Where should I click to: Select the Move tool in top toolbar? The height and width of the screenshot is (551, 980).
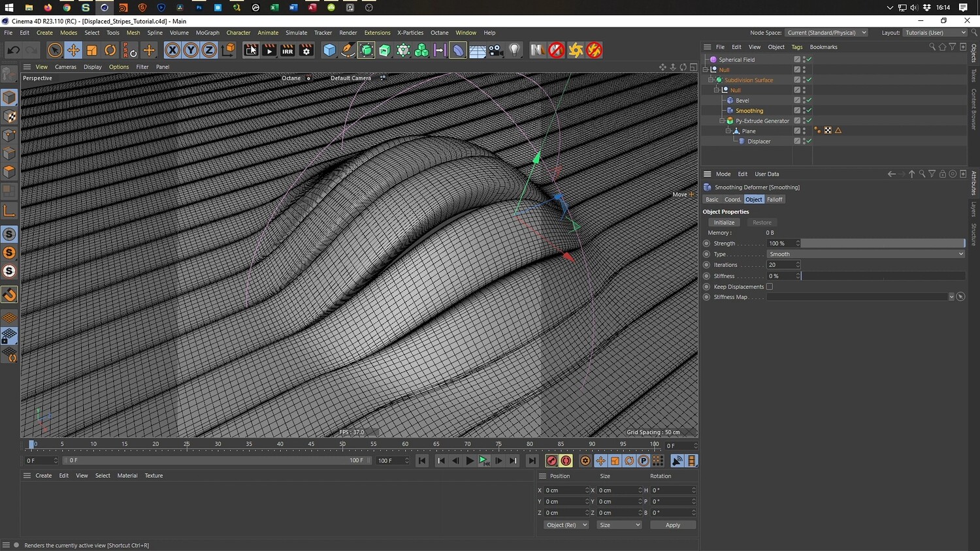click(73, 50)
